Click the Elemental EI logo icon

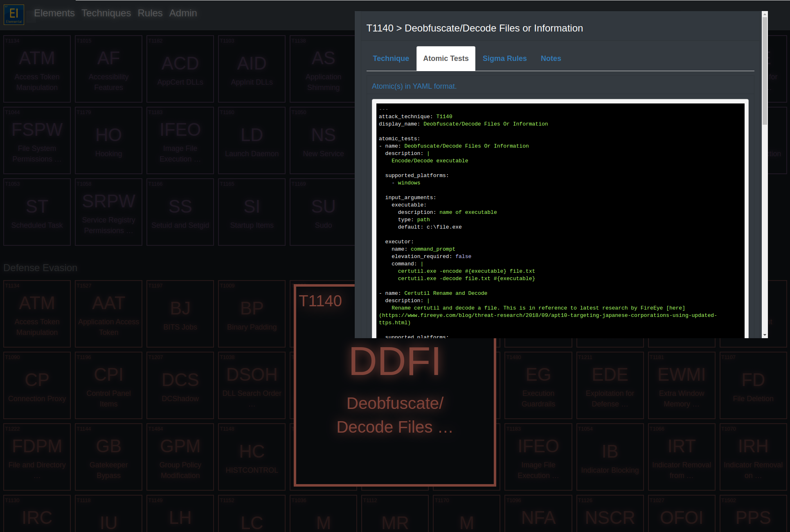(x=14, y=15)
